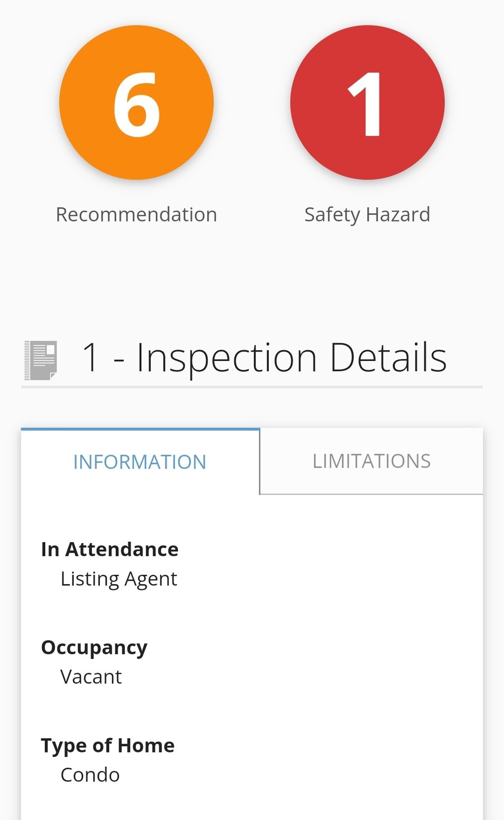Click the Safety Hazard label

point(367,215)
